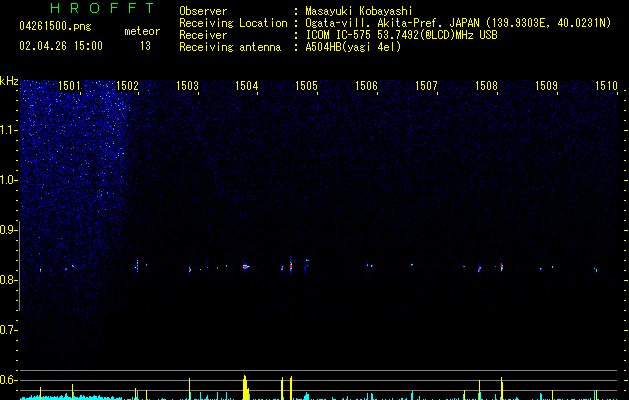Click the 1501 time marker
The image size is (629, 400).
[69, 86]
